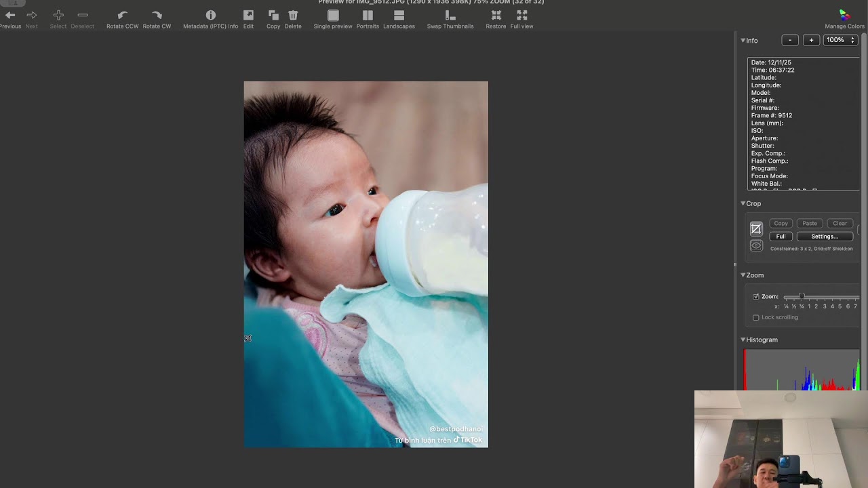Click 'Focus Mode:' info row
The width and height of the screenshot is (868, 488).
click(770, 176)
